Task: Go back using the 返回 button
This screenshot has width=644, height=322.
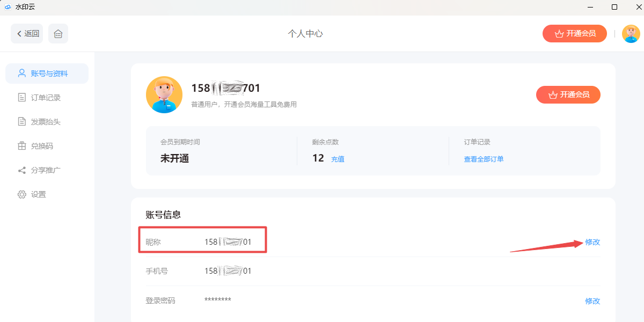Action: pos(27,33)
